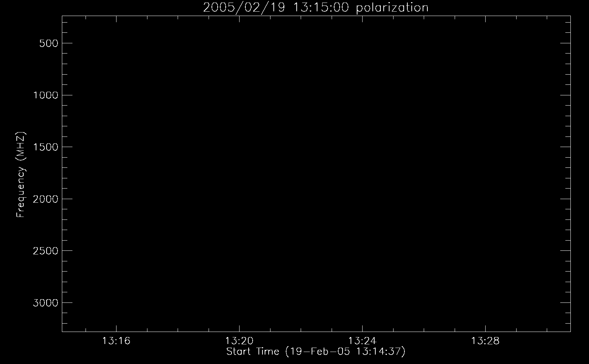Click the 1000 frequency tick label

46,95
